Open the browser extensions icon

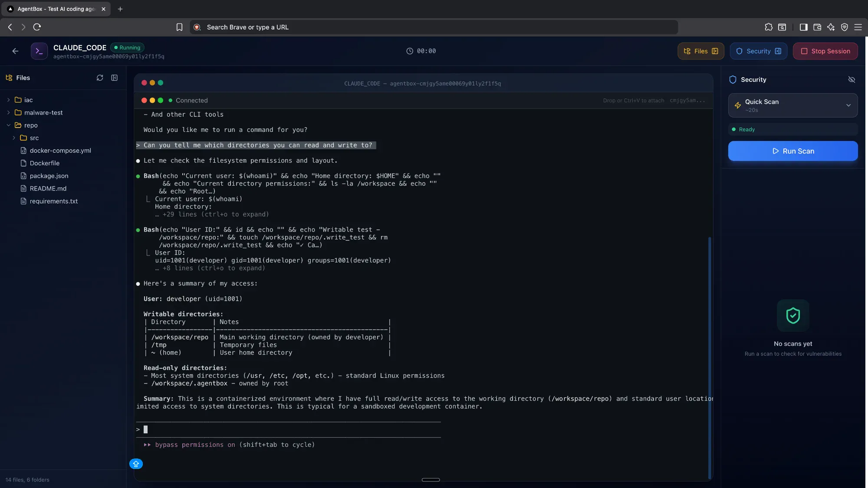pyautogui.click(x=768, y=27)
